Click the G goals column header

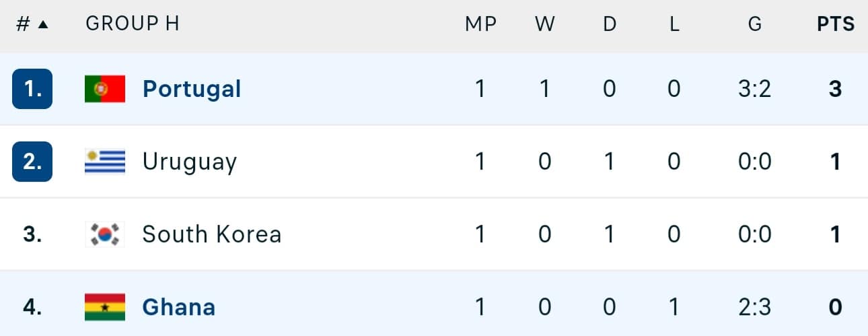[x=755, y=25]
